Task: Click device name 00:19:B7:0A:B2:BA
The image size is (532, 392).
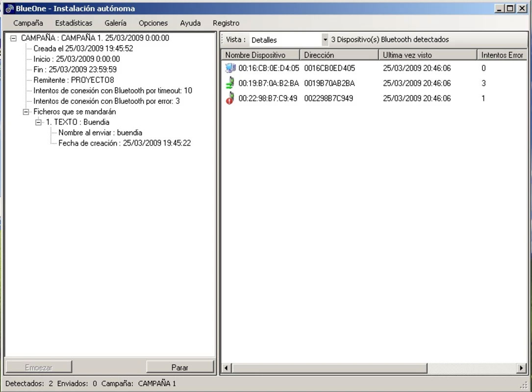Action: click(x=269, y=83)
